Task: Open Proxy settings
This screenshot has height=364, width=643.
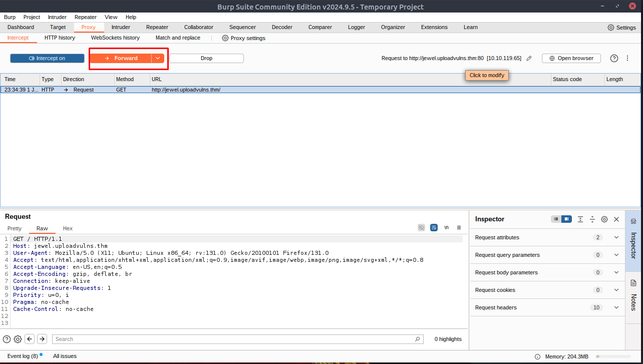Action: (x=244, y=38)
